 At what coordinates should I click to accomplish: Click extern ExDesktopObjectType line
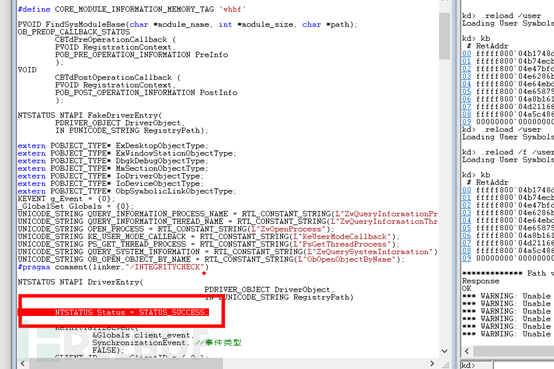click(x=113, y=146)
